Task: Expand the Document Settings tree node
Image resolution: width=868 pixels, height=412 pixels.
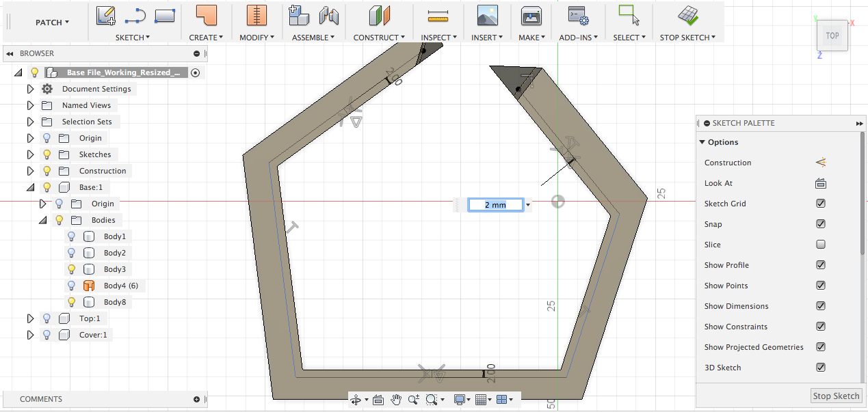Action: [30, 89]
